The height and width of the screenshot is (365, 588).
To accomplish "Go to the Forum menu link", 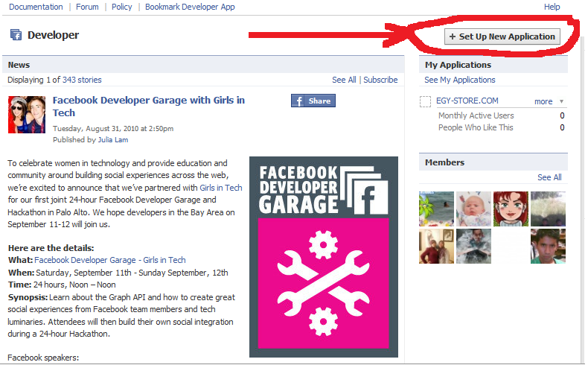I will pyautogui.click(x=87, y=7).
